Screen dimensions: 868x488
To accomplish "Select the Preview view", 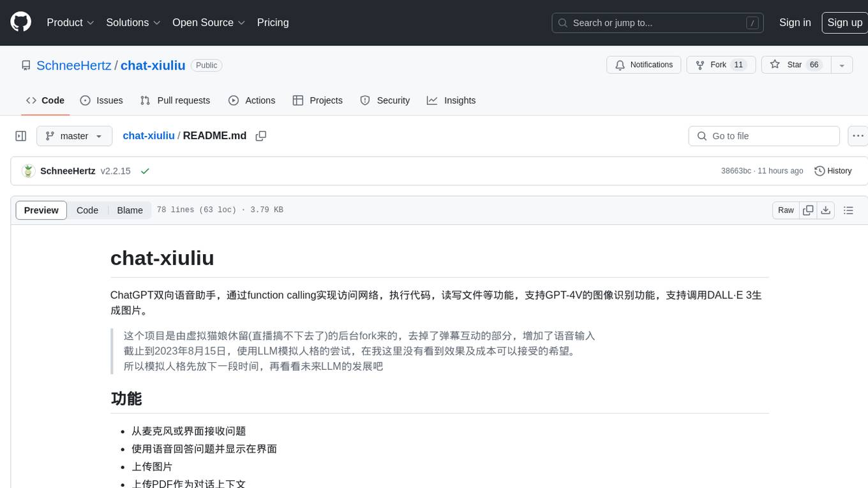I will pyautogui.click(x=41, y=210).
